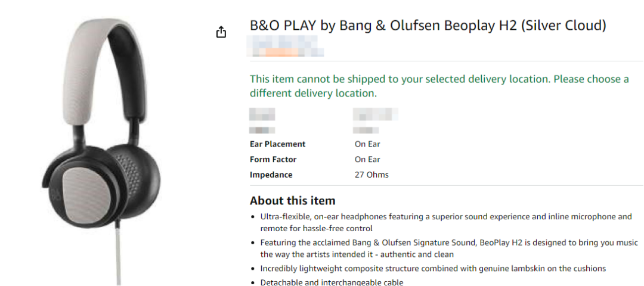644x286 pixels.
Task: Click the Form Factor label
Action: (x=273, y=160)
